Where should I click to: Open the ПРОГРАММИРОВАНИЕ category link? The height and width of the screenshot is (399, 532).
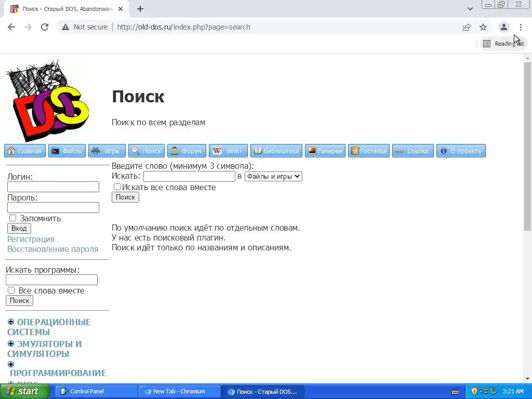pos(58,373)
